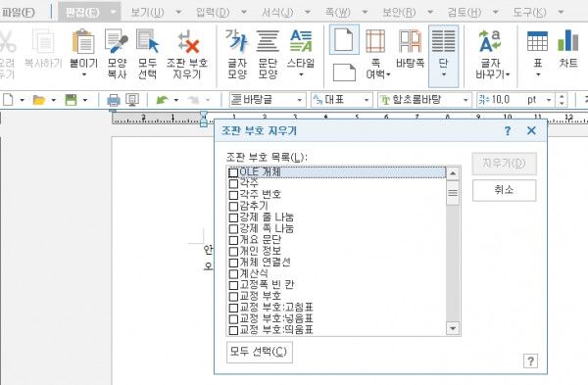The image size is (588, 385).
Task: Check the 개체 연결선 checkbox
Action: (x=233, y=263)
